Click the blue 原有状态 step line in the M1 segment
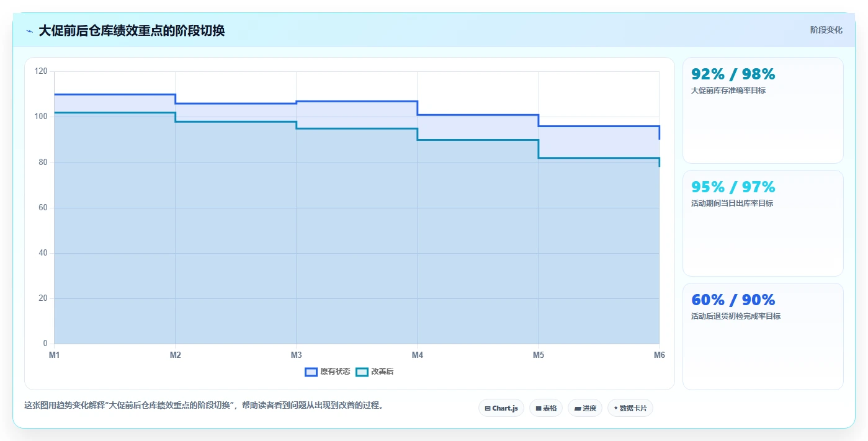The image size is (868, 441). tap(115, 94)
